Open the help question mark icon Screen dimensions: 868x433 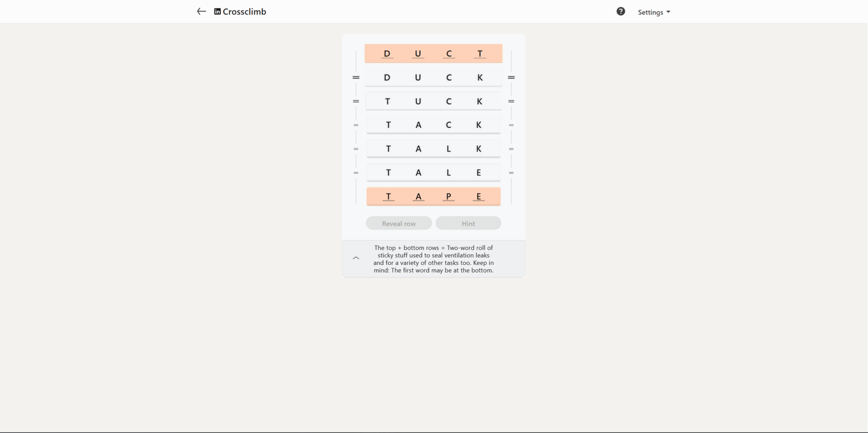coord(621,11)
